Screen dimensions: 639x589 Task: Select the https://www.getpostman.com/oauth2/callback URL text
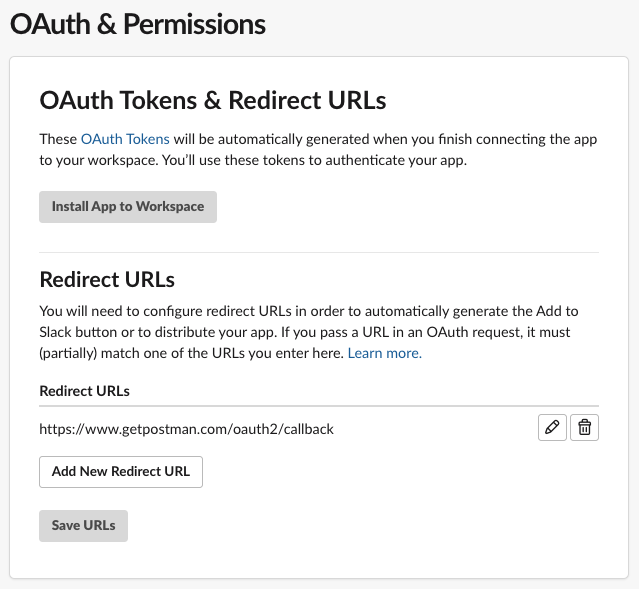pos(187,429)
